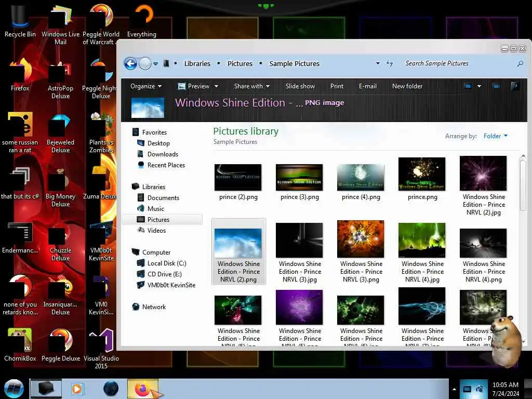Screen dimensions: 532x399
Task: Click the change view icon
Action: (468, 86)
